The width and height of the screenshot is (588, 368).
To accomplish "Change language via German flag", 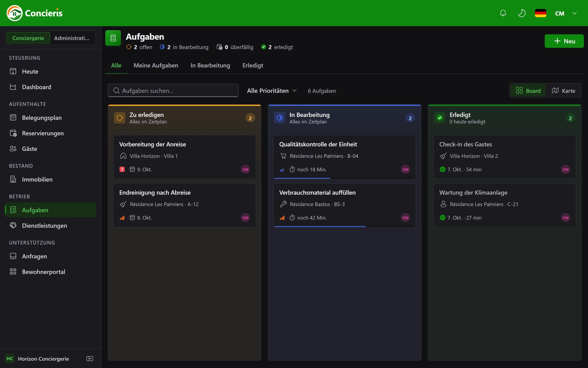I will (x=540, y=13).
